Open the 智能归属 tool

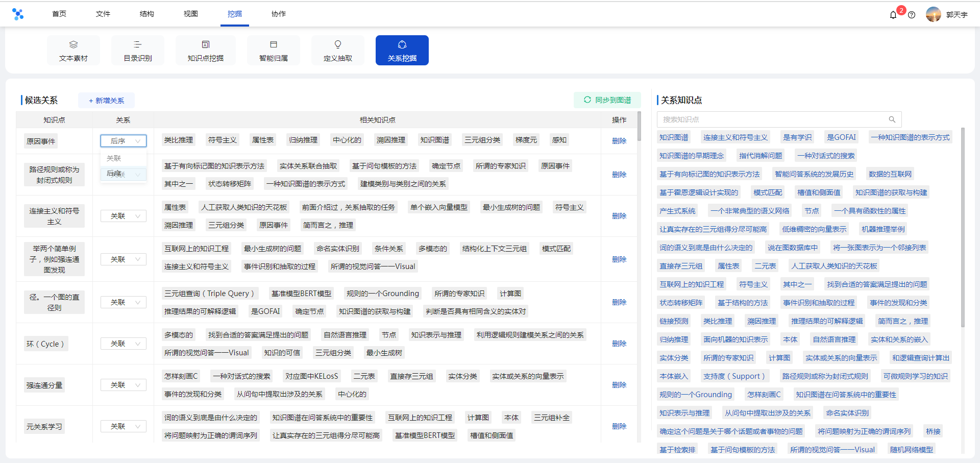[274, 50]
